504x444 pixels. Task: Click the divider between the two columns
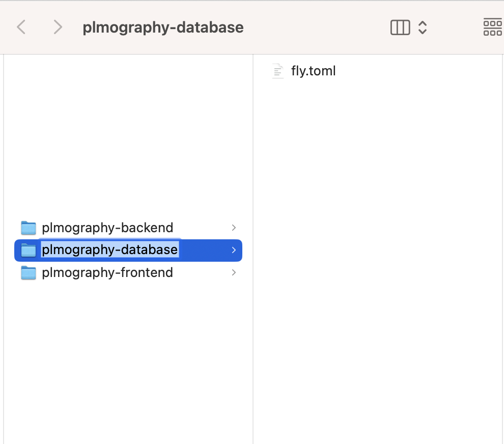(253, 249)
